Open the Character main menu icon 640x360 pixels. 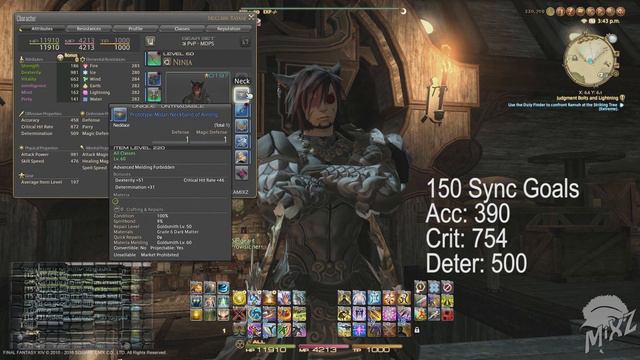pyautogui.click(x=561, y=11)
